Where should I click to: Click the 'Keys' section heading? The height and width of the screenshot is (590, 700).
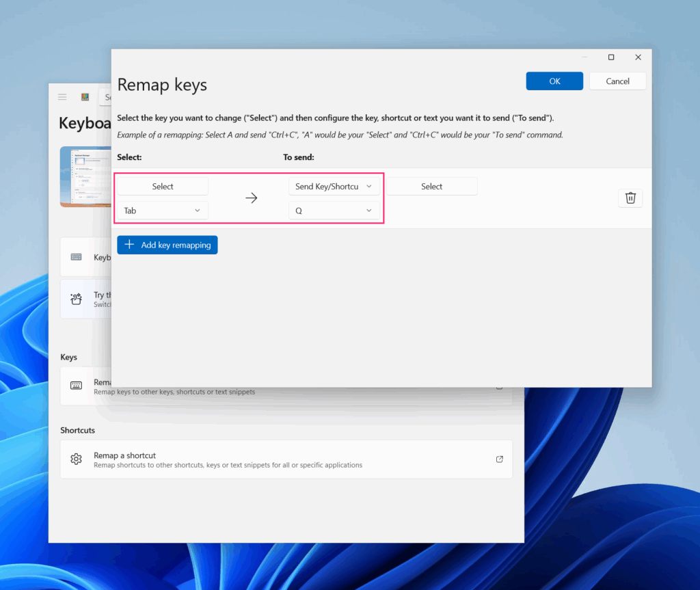[69, 357]
